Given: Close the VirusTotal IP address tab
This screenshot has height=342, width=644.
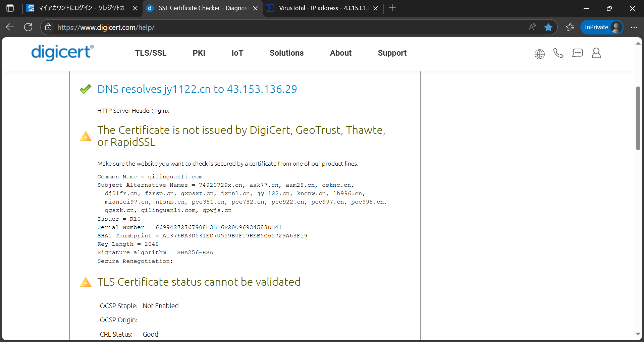Looking at the screenshot, I should [376, 8].
